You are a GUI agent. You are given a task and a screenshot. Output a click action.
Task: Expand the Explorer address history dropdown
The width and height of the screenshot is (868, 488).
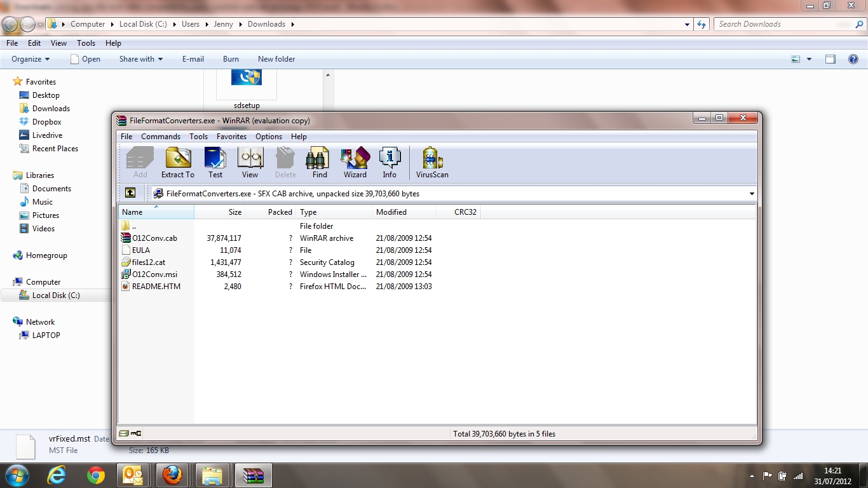688,24
